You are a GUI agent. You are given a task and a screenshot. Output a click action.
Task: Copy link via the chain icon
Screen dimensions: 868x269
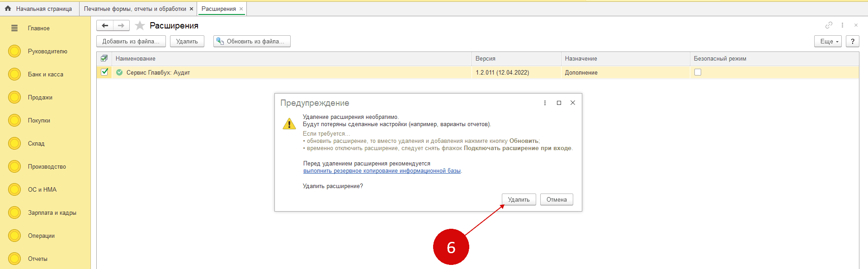click(x=829, y=25)
